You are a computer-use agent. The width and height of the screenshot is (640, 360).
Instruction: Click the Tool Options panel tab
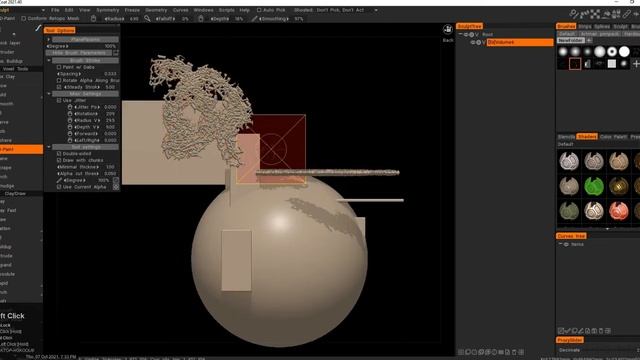pyautogui.click(x=60, y=30)
